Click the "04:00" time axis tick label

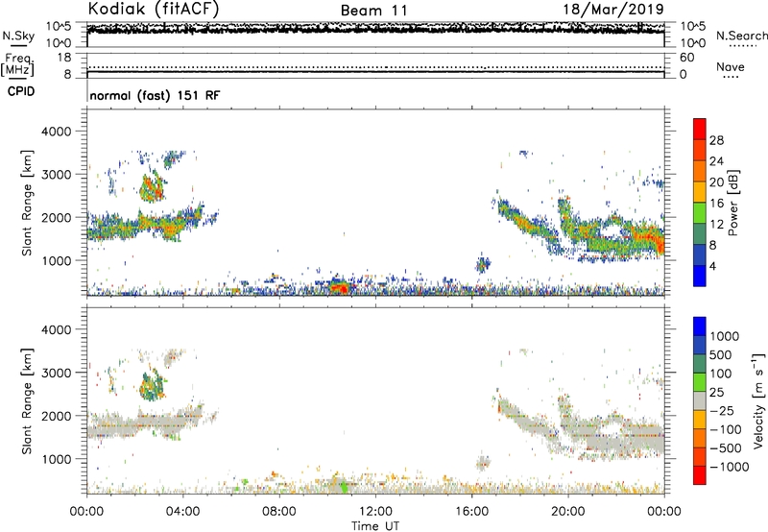(182, 512)
